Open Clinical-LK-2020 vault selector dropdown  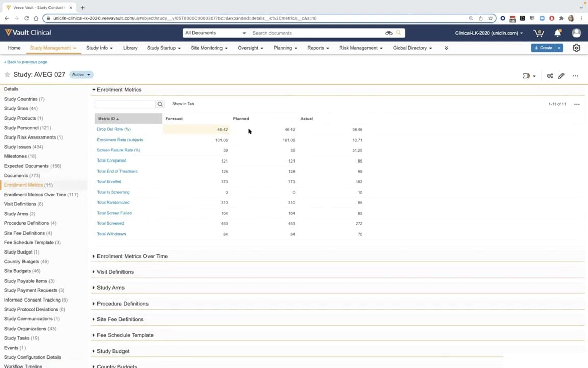pyautogui.click(x=488, y=33)
